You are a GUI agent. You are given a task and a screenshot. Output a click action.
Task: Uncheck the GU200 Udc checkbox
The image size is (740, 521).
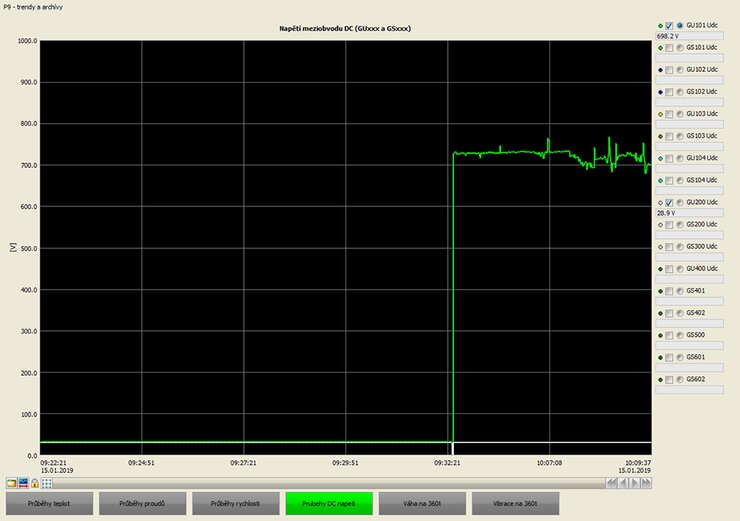[669, 203]
